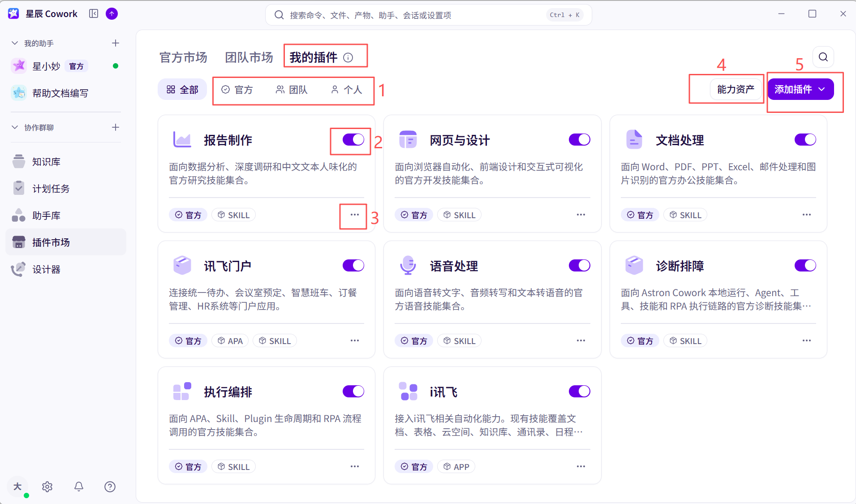Open help question mark icon
The width and height of the screenshot is (856, 504).
110,487
